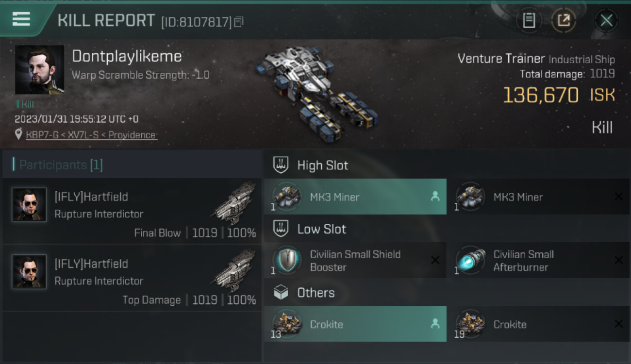Click the High Slot section header

coord(322,165)
